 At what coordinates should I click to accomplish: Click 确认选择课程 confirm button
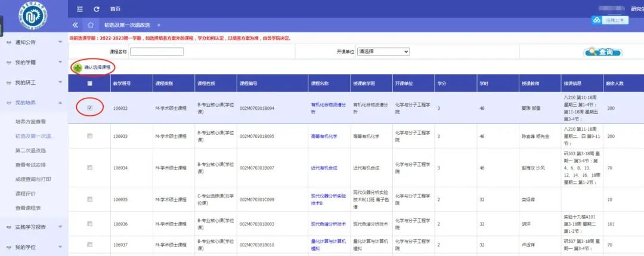click(x=93, y=67)
